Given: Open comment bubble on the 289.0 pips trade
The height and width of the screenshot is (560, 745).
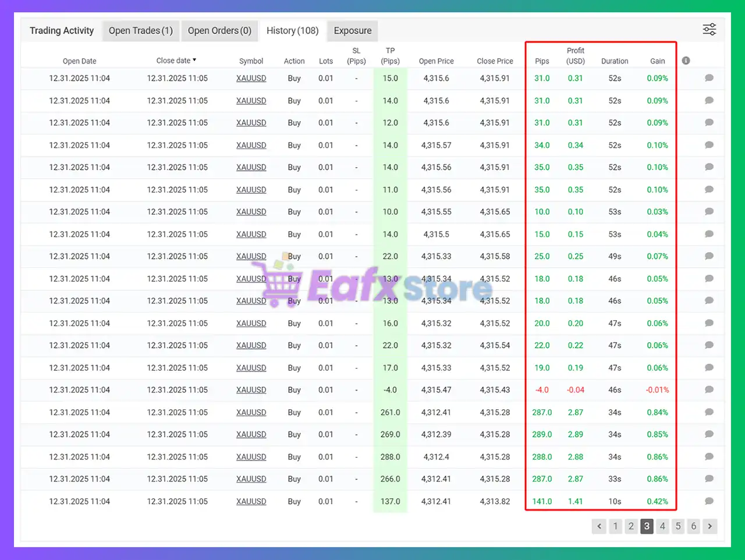Looking at the screenshot, I should pos(709,434).
